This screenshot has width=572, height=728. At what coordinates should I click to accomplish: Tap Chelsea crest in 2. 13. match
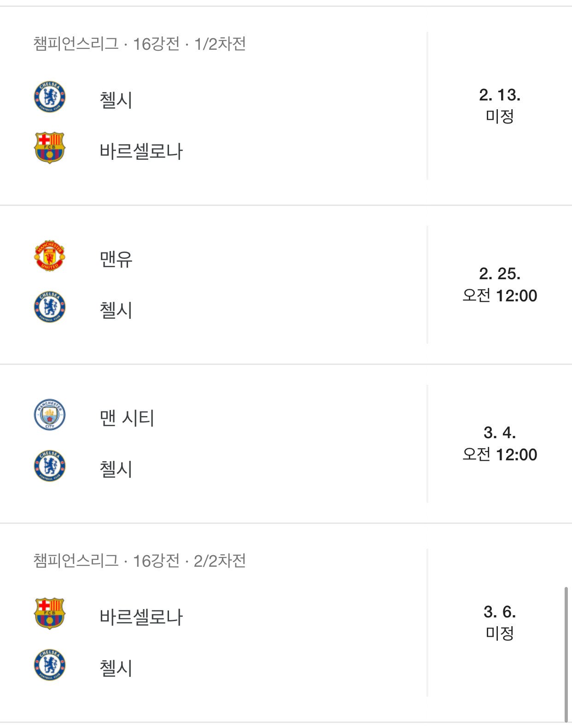(50, 97)
